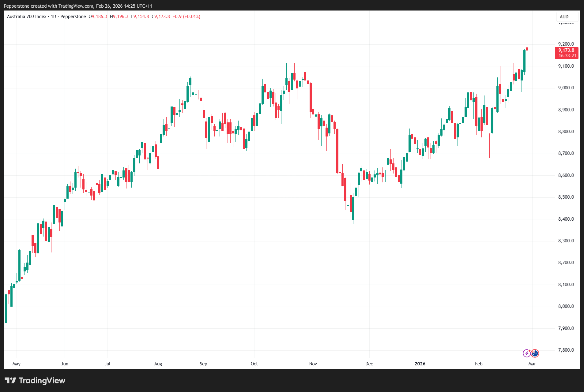
Task: Click the purple lightning bolt event icon
Action: click(x=526, y=353)
